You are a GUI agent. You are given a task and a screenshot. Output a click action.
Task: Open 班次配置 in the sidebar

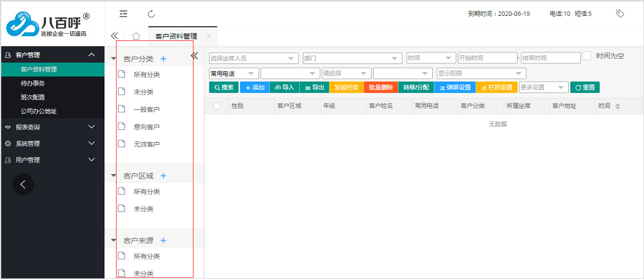(x=52, y=98)
